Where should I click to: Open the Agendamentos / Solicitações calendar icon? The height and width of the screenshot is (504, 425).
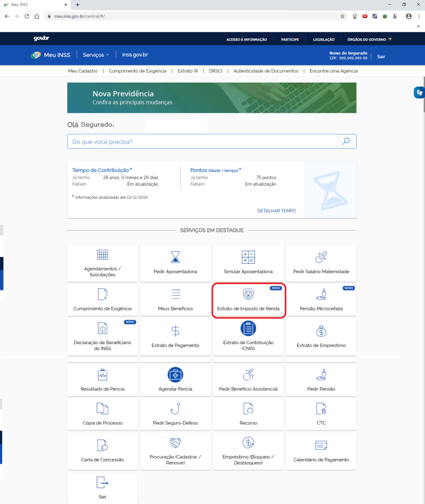click(x=102, y=255)
